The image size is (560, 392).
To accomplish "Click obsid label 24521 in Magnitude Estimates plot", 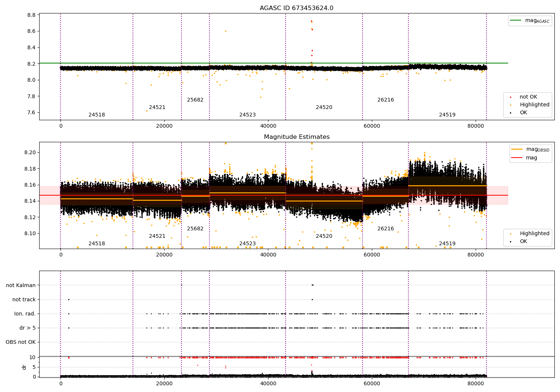I will tap(157, 236).
